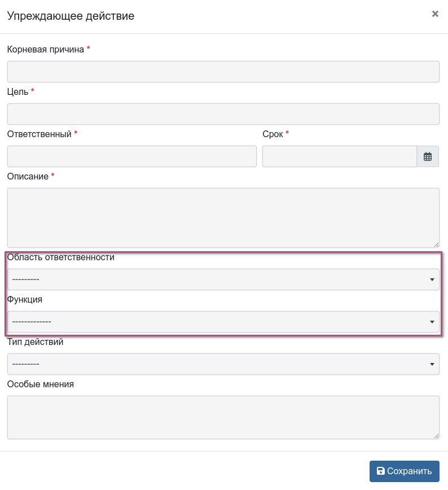Click into the Цель text field
The image size is (448, 490).
tap(223, 114)
